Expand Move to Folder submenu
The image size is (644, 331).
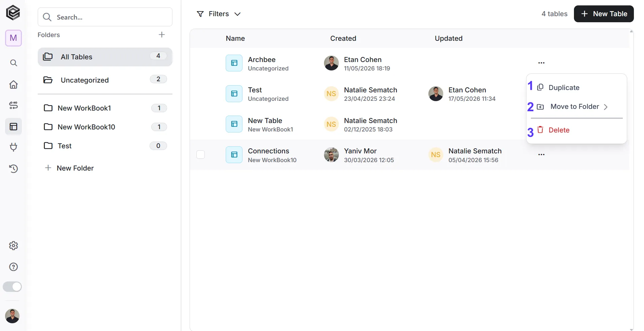click(x=576, y=107)
